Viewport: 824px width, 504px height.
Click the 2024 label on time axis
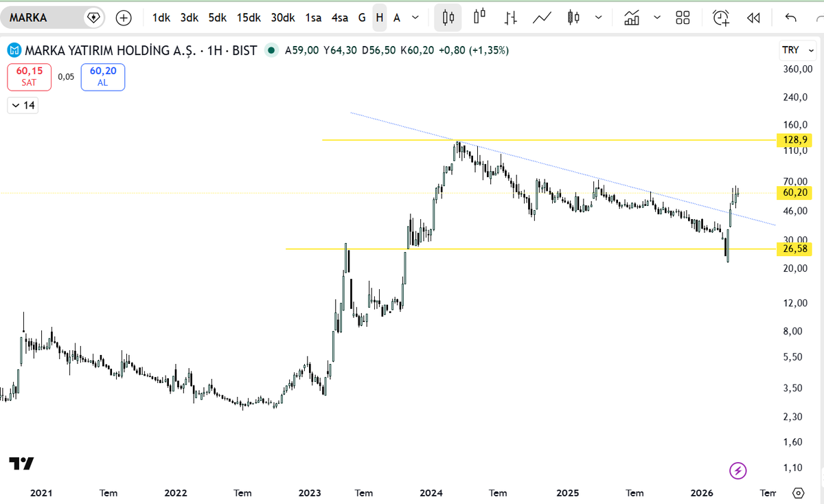point(431,493)
